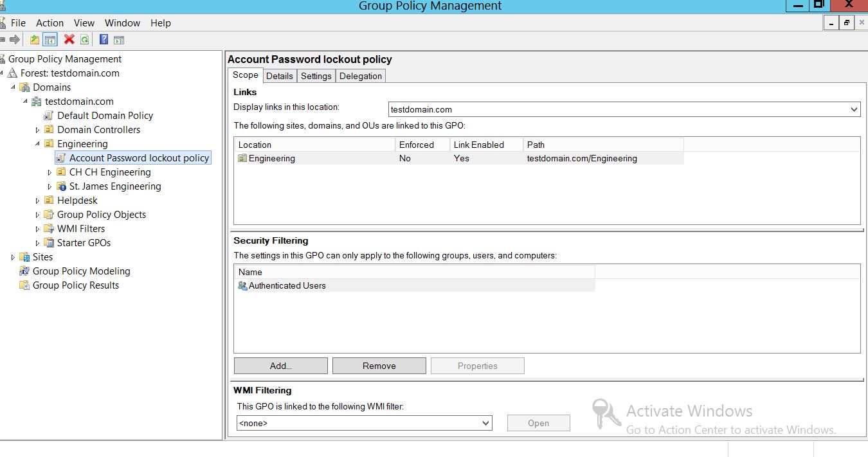Click the testdomain.com/Engineering path cell
The width and height of the screenshot is (868, 457).
click(x=582, y=158)
